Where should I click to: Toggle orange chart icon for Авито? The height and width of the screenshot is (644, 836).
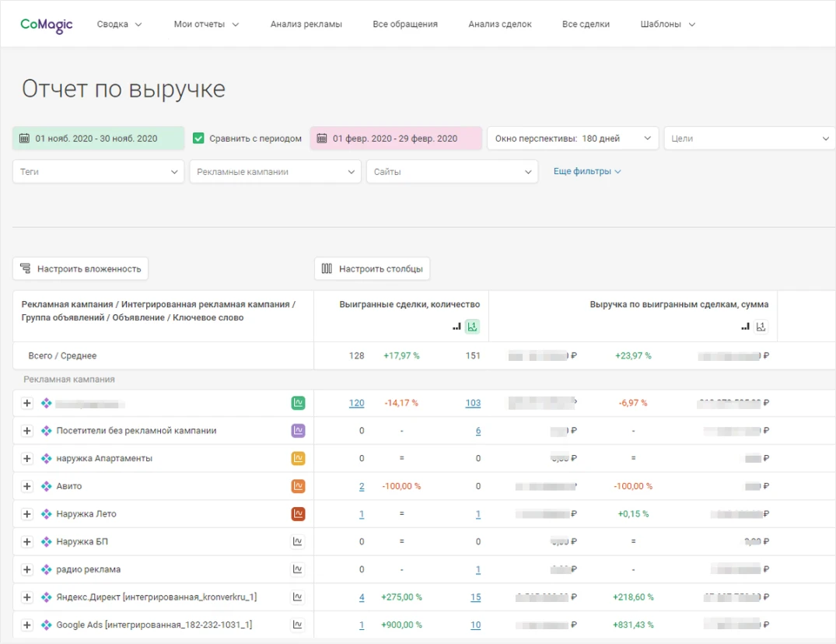point(298,486)
